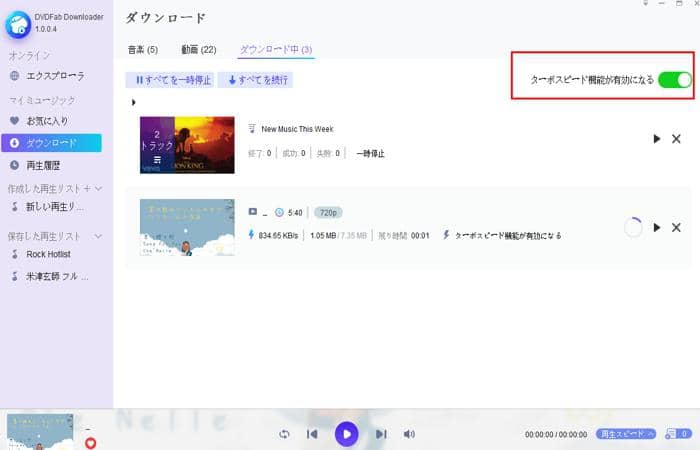Click the repeat icon in player bar

285,434
